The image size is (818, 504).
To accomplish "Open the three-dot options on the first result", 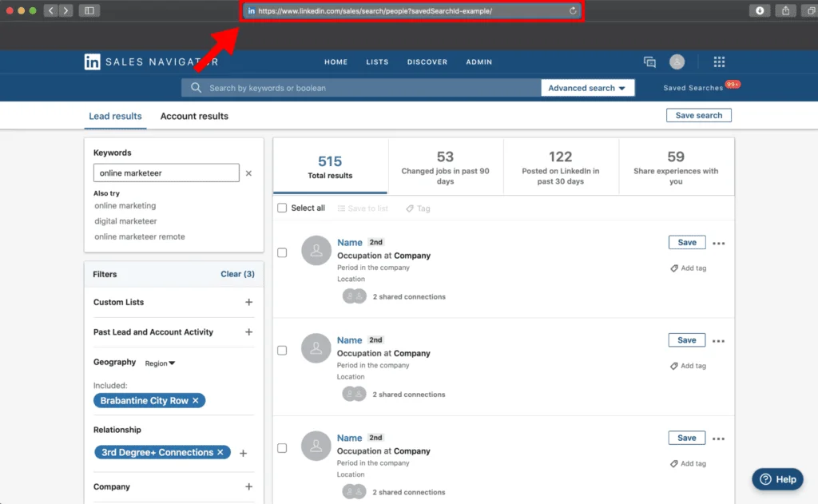I will pyautogui.click(x=718, y=242).
